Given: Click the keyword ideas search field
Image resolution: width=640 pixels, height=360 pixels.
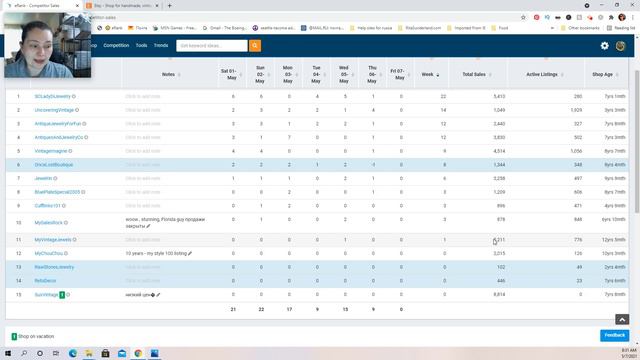Looking at the screenshot, I should point(212,46).
